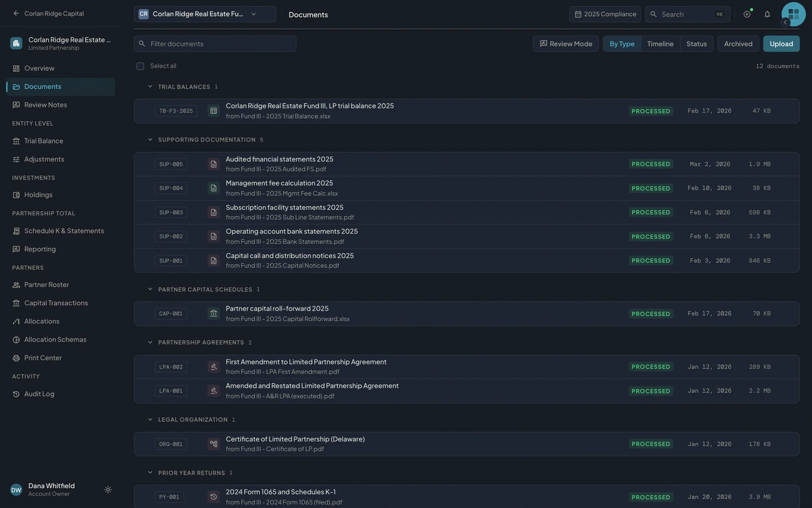Click document icon for Capital call and distribution notices

pos(214,261)
